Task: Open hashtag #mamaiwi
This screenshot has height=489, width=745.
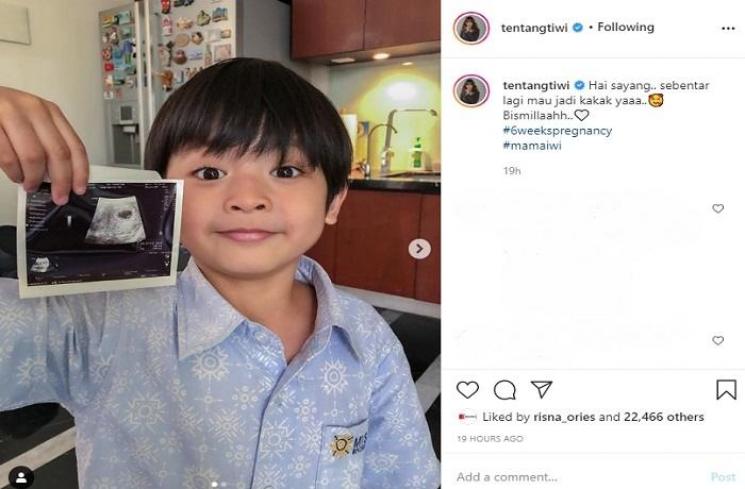Action: click(532, 145)
